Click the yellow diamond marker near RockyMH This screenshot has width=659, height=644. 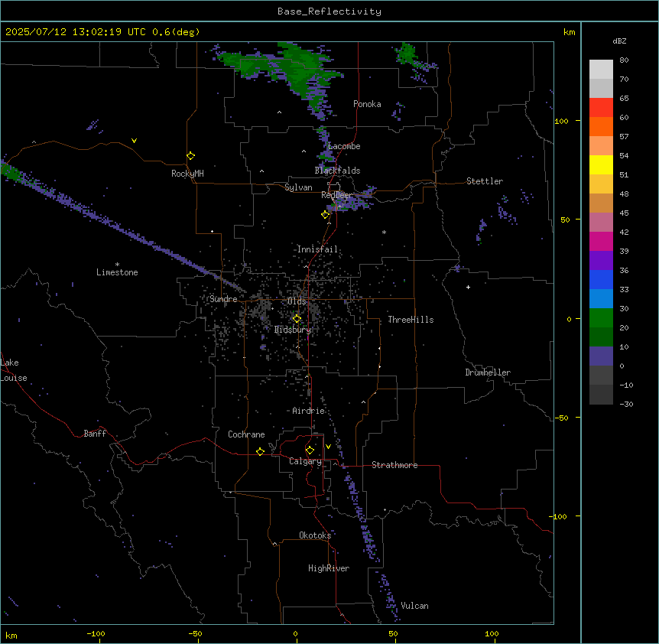click(x=191, y=156)
